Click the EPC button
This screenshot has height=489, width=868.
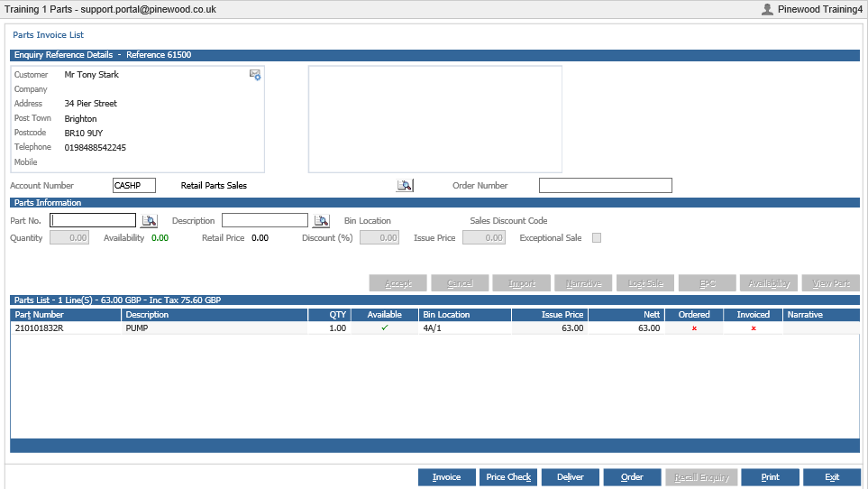pos(708,283)
